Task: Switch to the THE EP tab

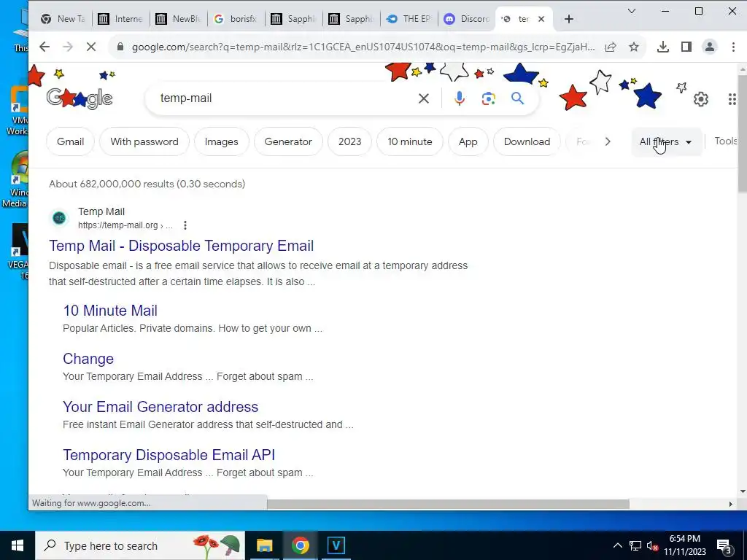Action: pyautogui.click(x=409, y=19)
